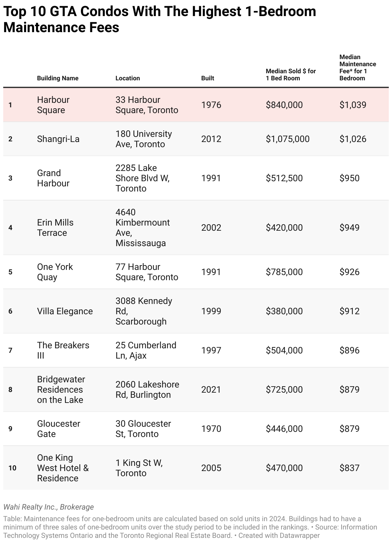
Task: Click the Built column header
Action: (x=208, y=78)
